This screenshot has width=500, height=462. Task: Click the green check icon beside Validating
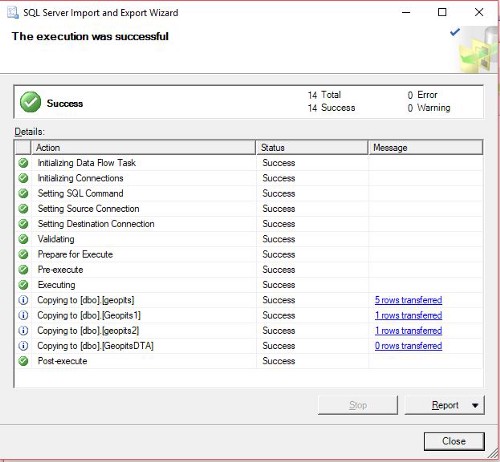point(23,239)
